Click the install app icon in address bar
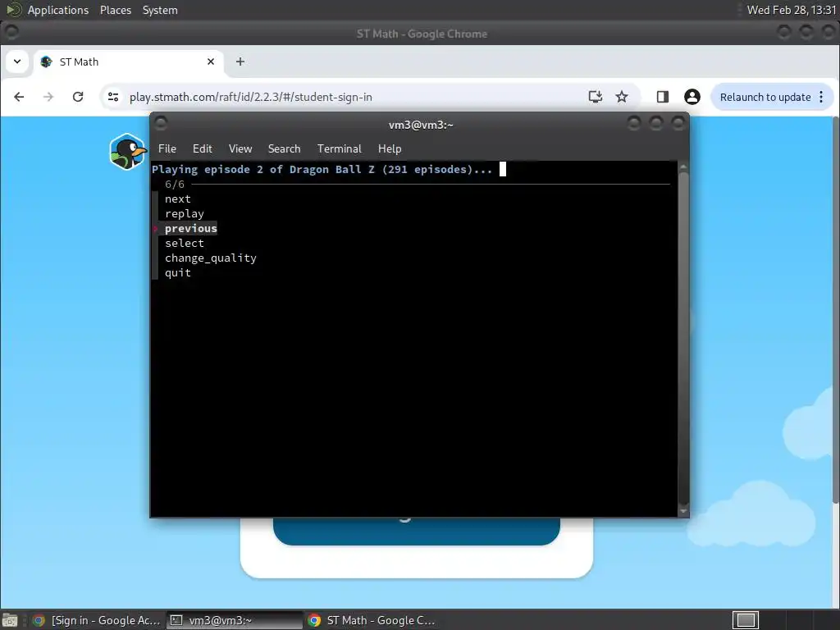Image resolution: width=840 pixels, height=630 pixels. pyautogui.click(x=596, y=97)
